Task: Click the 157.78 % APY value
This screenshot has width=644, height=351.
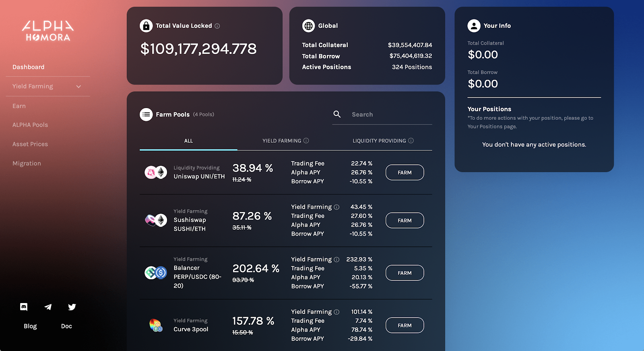Action: [253, 321]
